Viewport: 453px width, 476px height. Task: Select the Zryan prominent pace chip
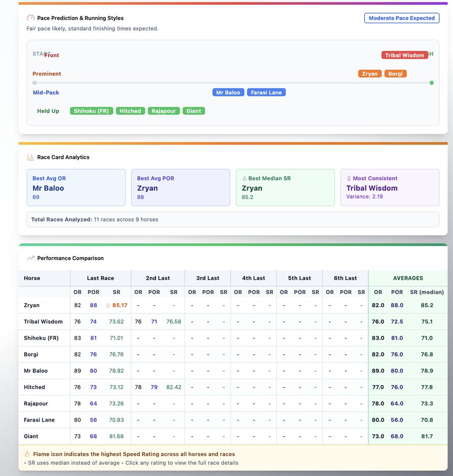(369, 74)
